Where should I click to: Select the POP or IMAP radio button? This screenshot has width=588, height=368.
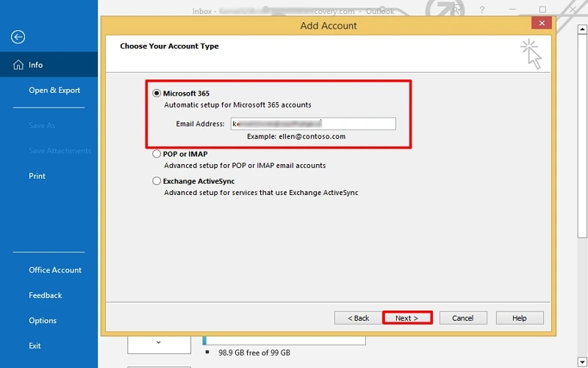(x=157, y=154)
